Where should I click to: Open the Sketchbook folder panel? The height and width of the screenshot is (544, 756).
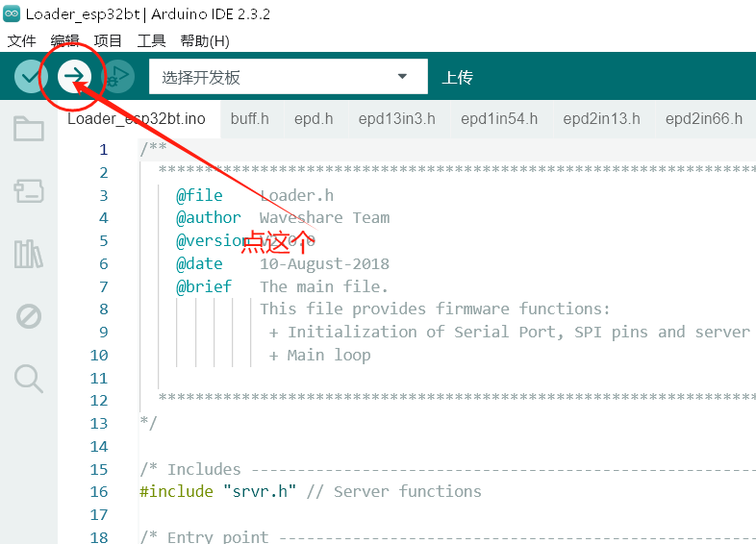pos(29,129)
